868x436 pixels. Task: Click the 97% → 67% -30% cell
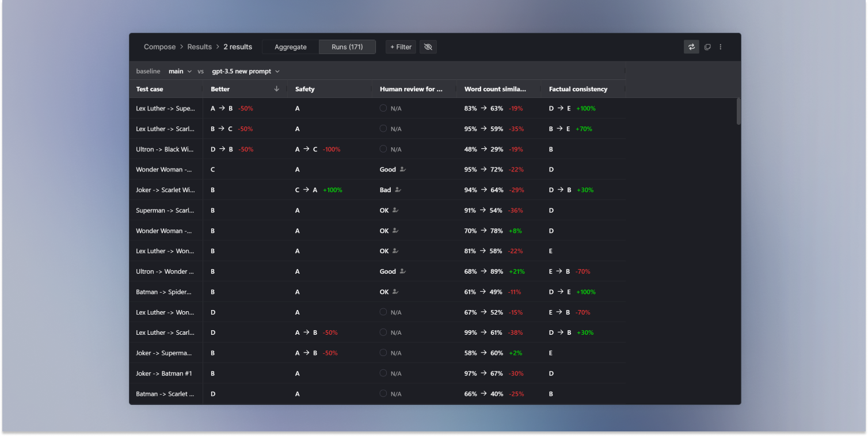(x=494, y=373)
